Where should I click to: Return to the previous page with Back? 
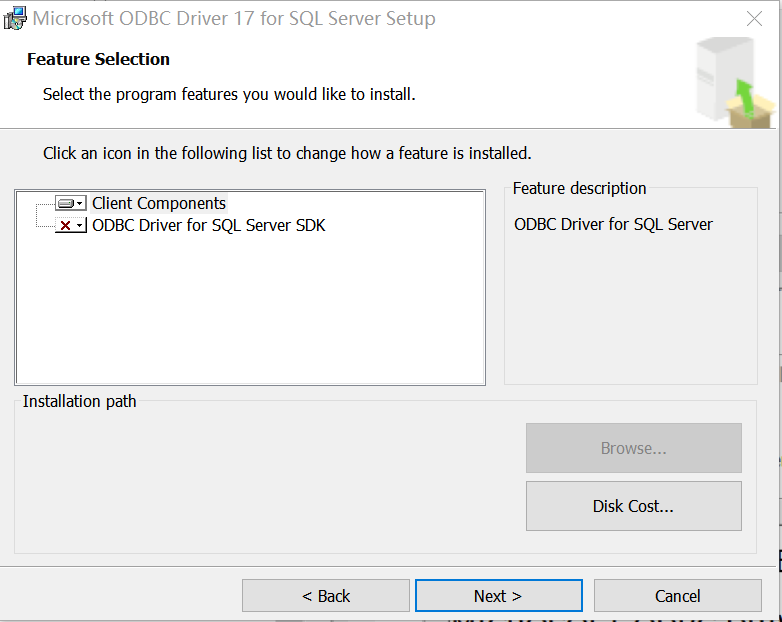point(326,596)
